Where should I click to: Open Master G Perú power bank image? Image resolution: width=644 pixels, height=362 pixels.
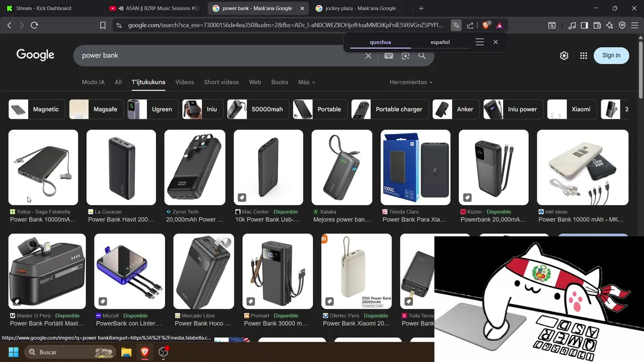point(47,271)
